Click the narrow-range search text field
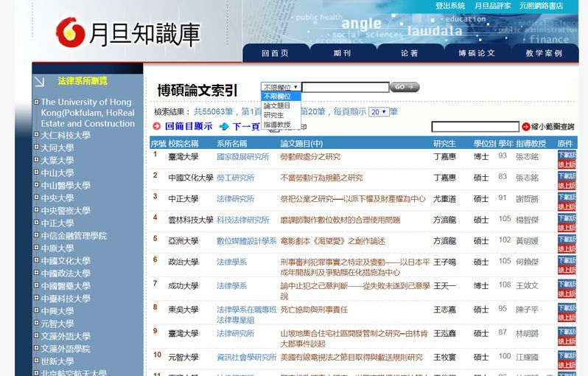The image size is (588, 376). (x=475, y=127)
